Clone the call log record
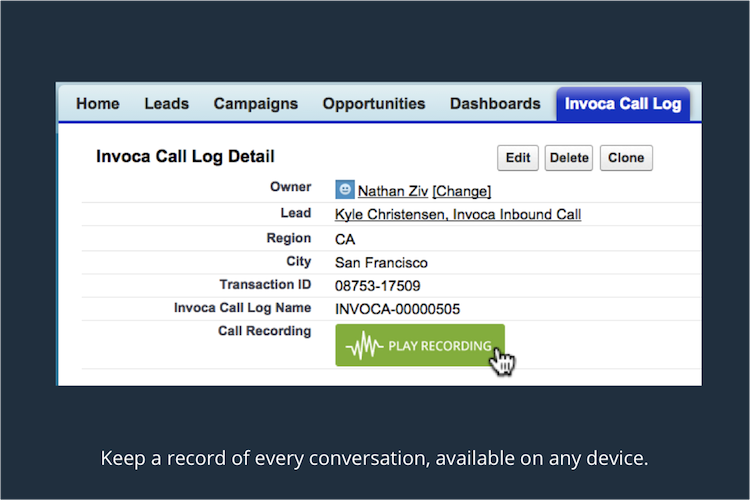The image size is (750, 500). 626,158
